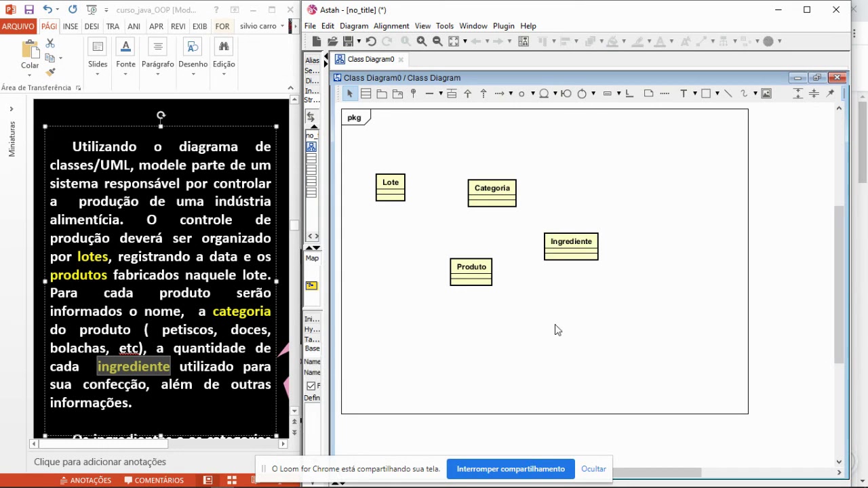The height and width of the screenshot is (488, 868).
Task: Save the Astah project
Action: [348, 41]
